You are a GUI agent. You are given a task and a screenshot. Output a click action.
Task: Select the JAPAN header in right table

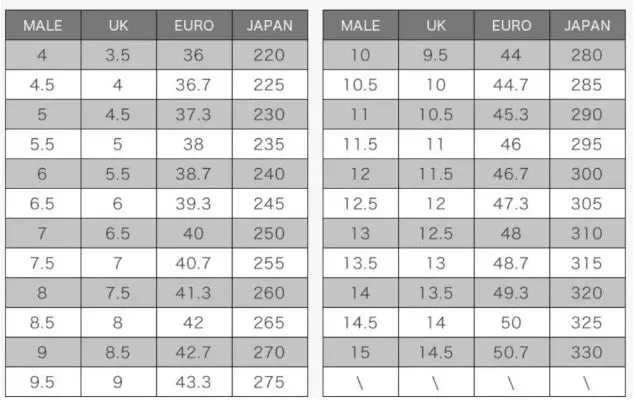click(587, 25)
